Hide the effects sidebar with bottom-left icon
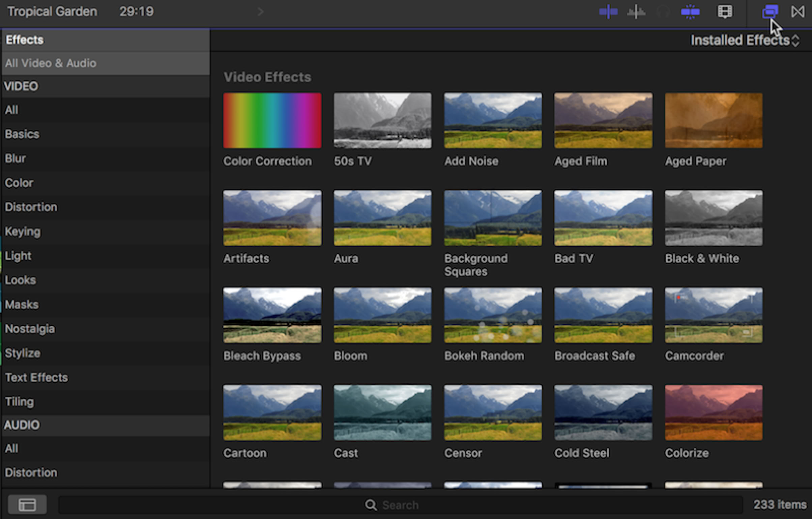Image resolution: width=812 pixels, height=519 pixels. coord(27,505)
